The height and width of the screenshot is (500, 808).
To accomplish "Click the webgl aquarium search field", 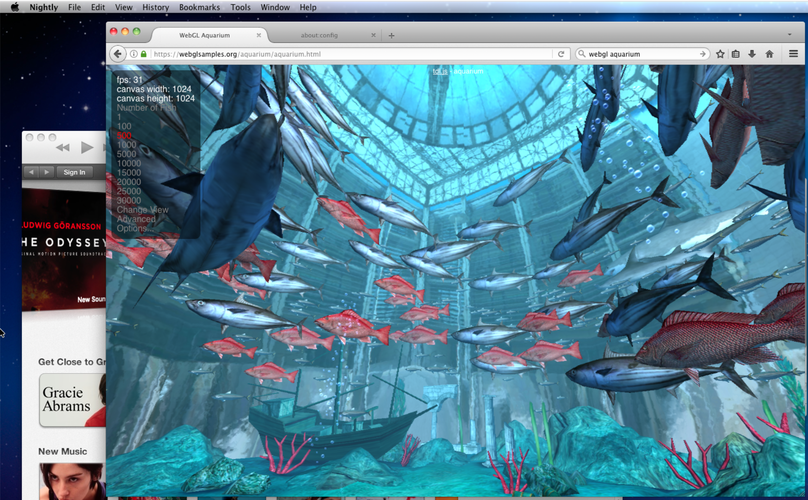I will coord(642,54).
